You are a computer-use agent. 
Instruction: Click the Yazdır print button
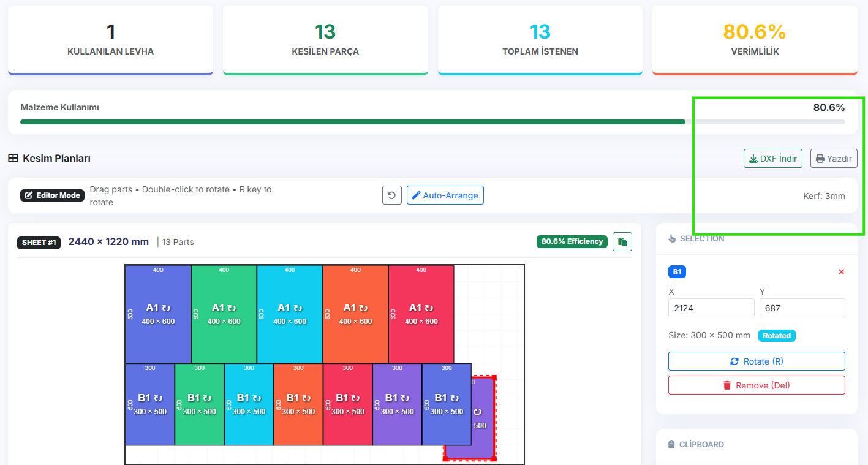click(834, 159)
